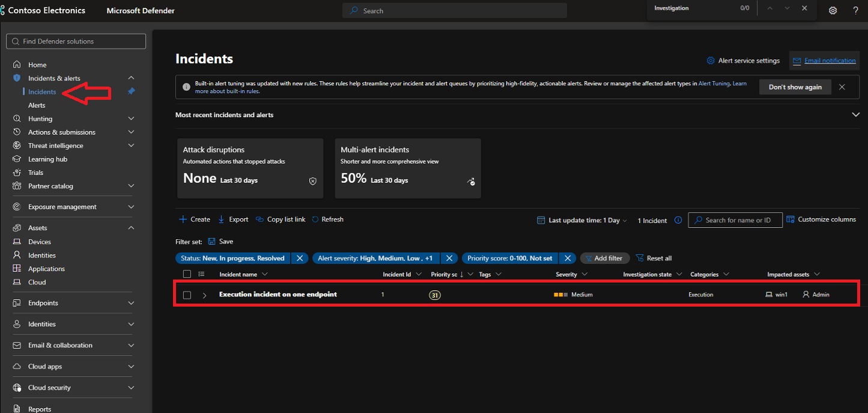Open Applications under Assets
The height and width of the screenshot is (413, 868).
point(46,269)
